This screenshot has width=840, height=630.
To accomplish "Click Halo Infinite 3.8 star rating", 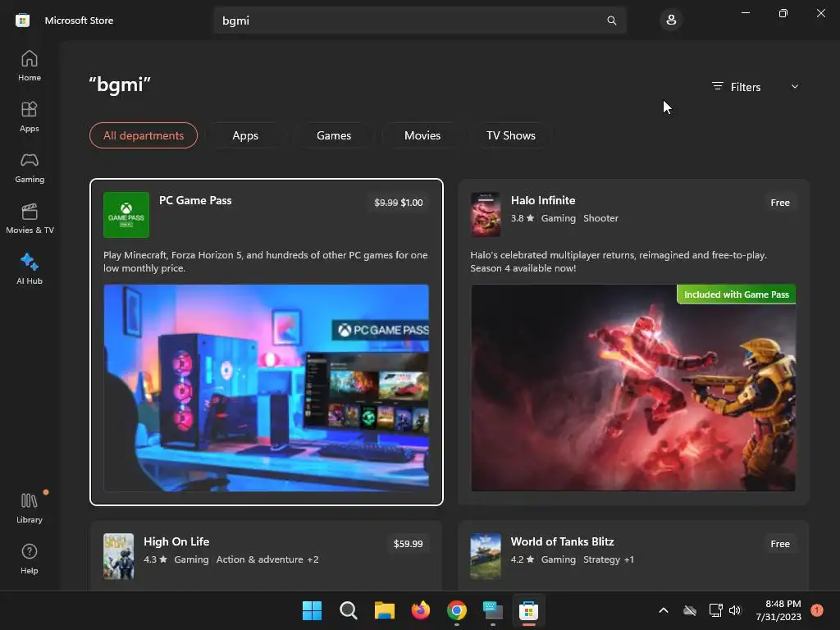I will [x=523, y=218].
